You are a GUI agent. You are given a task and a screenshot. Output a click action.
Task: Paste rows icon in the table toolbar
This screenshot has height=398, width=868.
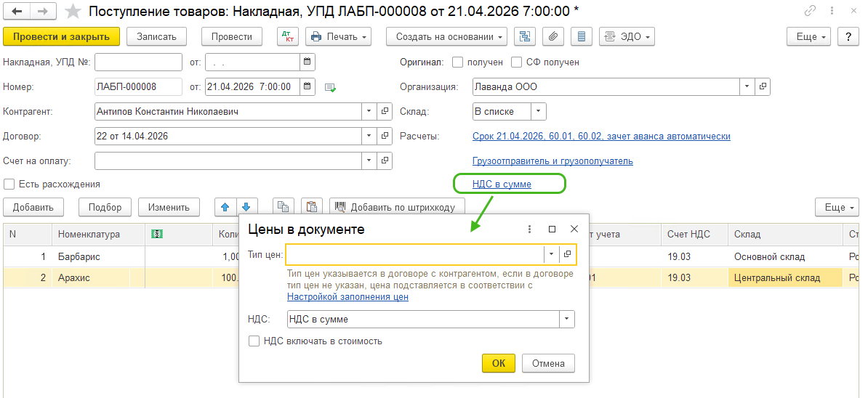tap(312, 207)
